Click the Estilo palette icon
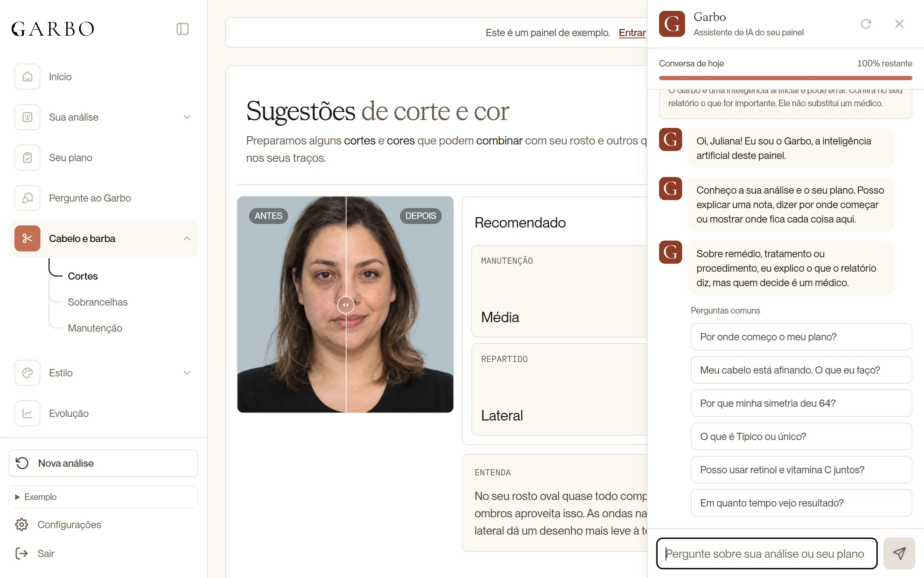Screen dimensions: 924x578 [x=27, y=373]
